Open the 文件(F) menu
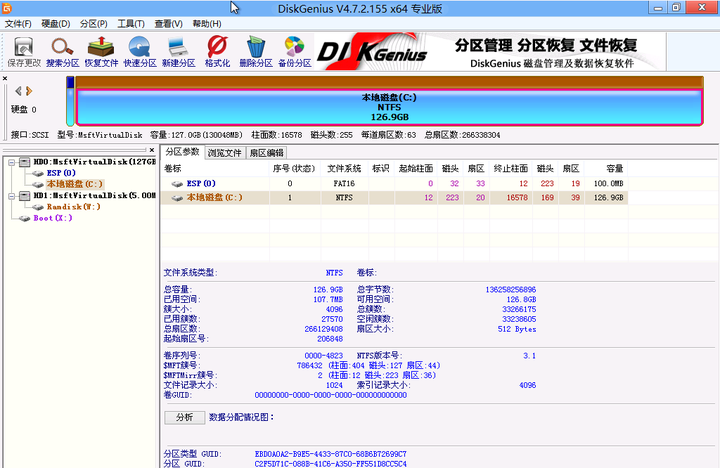Screen dimensions: 720x468 point(18,24)
